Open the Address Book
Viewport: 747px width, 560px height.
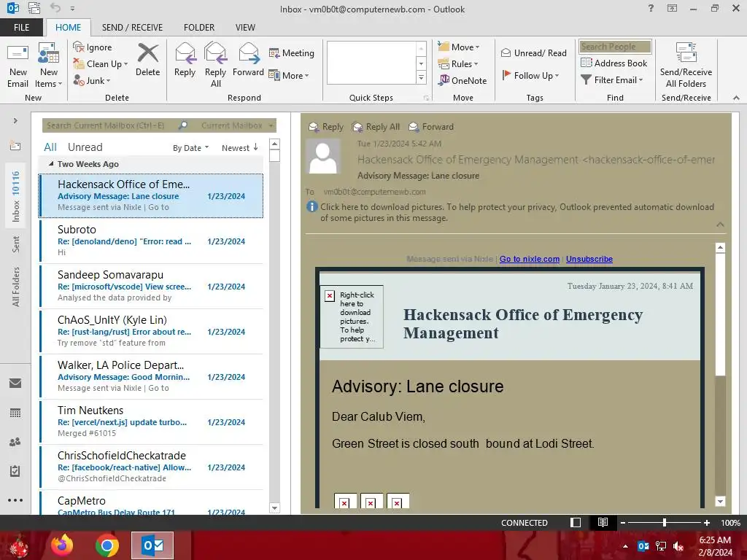[614, 63]
